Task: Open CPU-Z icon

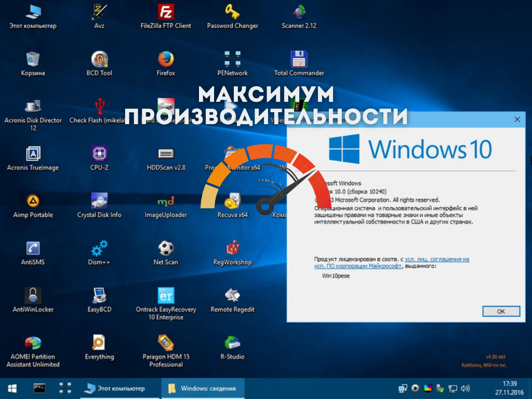Action: coord(99,158)
